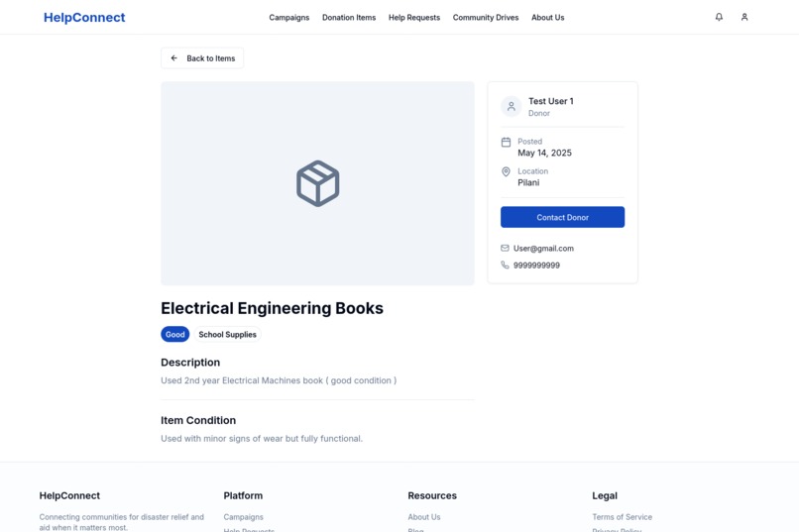Click the location pin icon
This screenshot has width=799, height=532.
point(506,171)
